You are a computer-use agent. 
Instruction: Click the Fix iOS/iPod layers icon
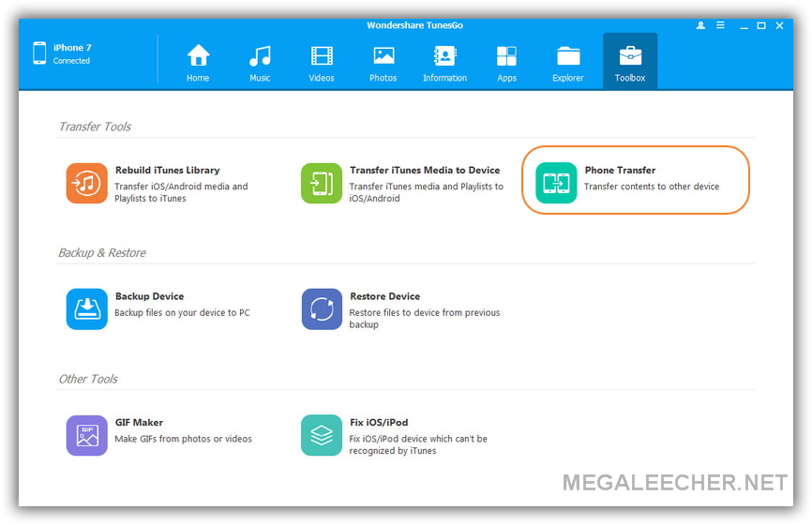pos(322,435)
